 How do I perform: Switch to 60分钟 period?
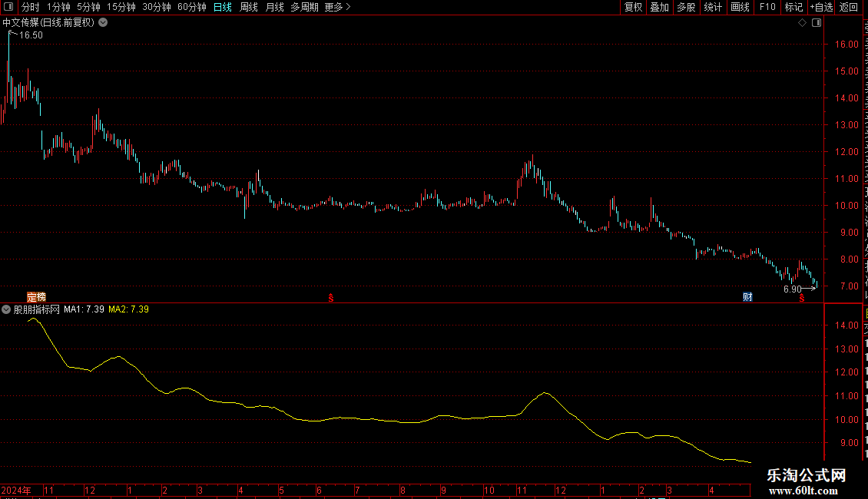[191, 7]
